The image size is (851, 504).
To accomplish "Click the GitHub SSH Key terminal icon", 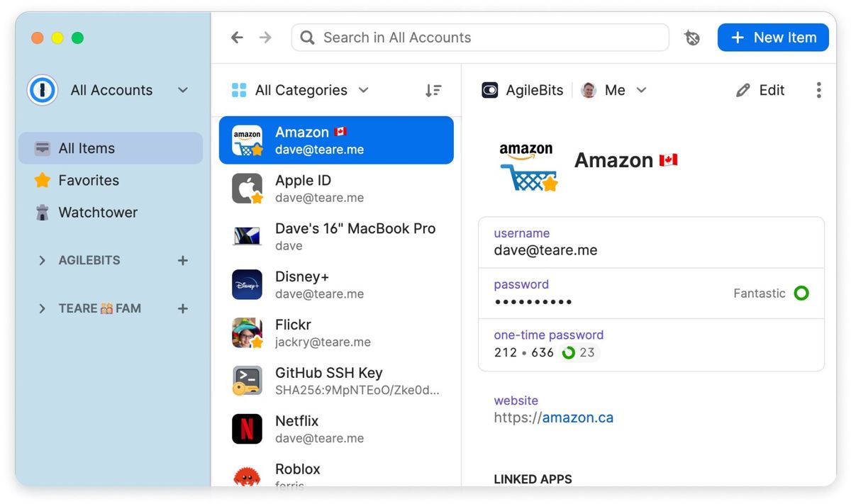I will (246, 381).
